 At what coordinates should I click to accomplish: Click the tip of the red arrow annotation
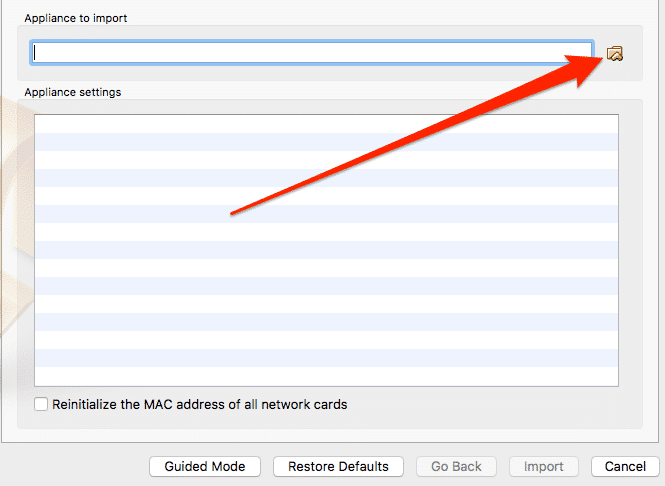pos(601,57)
